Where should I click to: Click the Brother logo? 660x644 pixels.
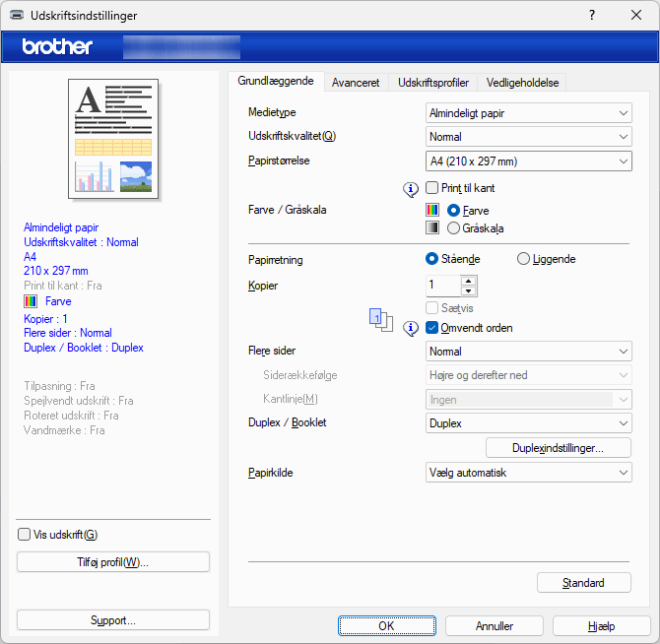[57, 46]
